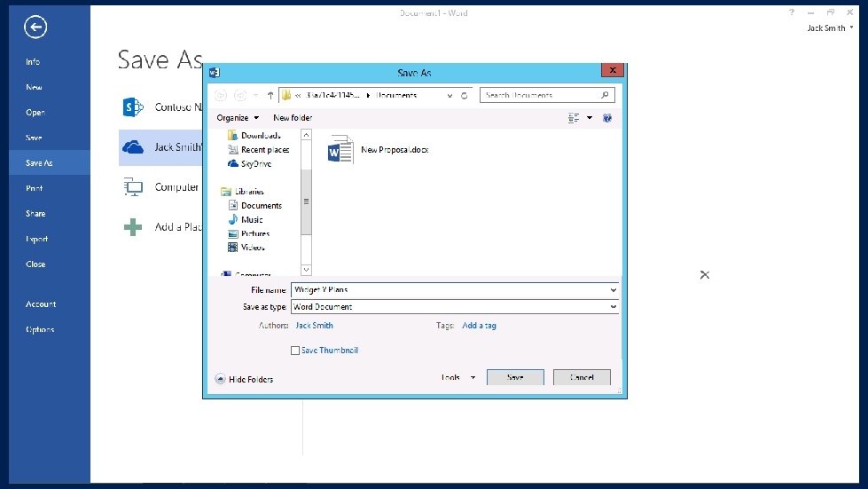Open the Info backstage page
The width and height of the screenshot is (868, 489).
(33, 62)
